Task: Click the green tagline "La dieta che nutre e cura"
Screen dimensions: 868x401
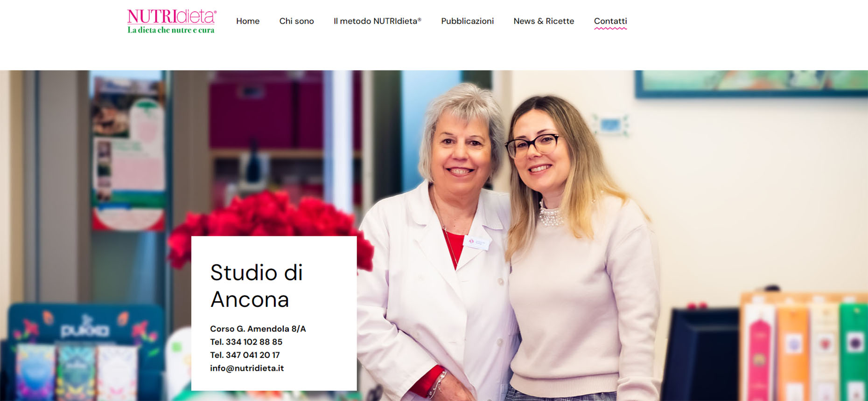Action: pyautogui.click(x=171, y=30)
